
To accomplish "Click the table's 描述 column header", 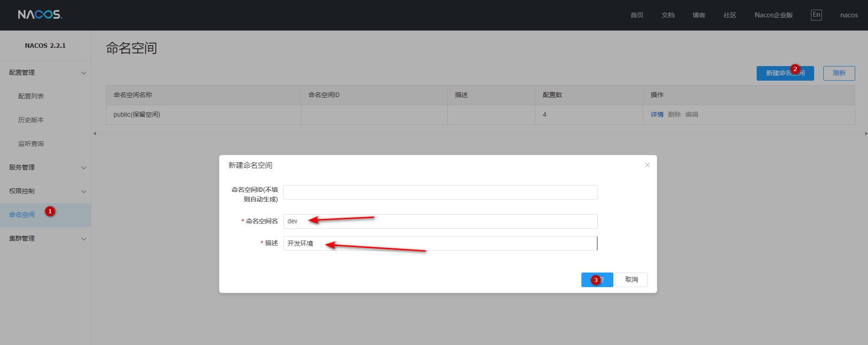I will [x=491, y=95].
